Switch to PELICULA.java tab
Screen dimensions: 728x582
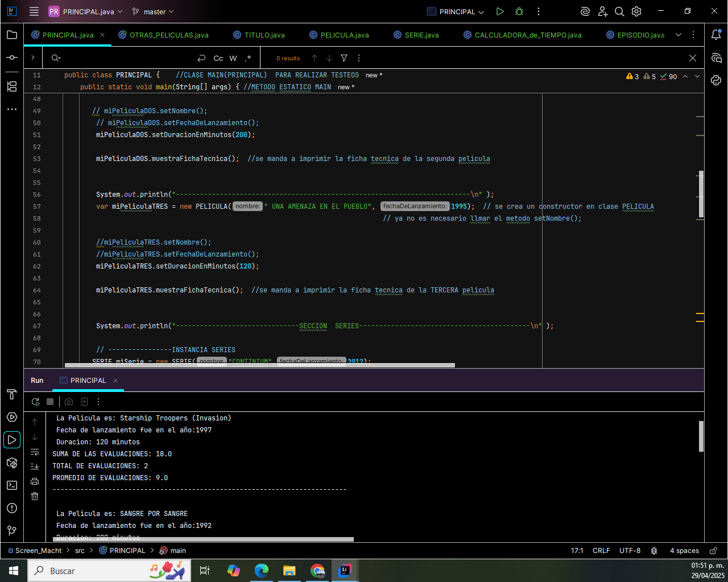339,35
